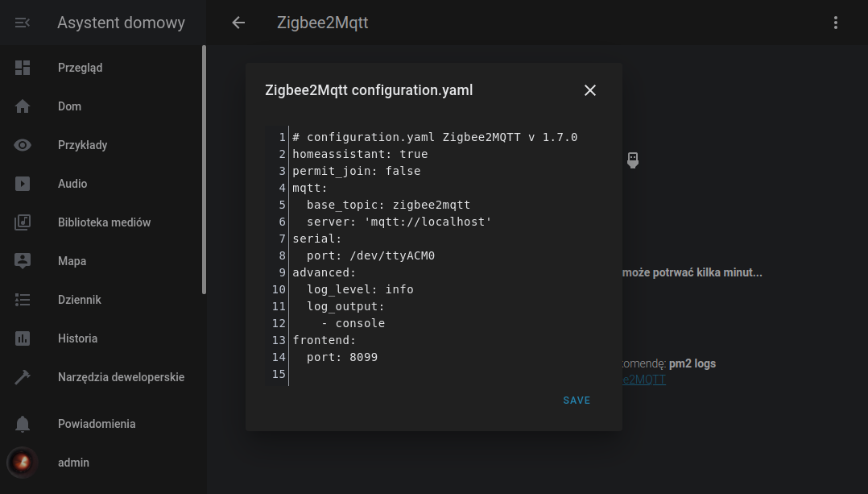The width and height of the screenshot is (868, 494).
Task: Place cursor on 'homeassistant: true' line
Action: (360, 154)
